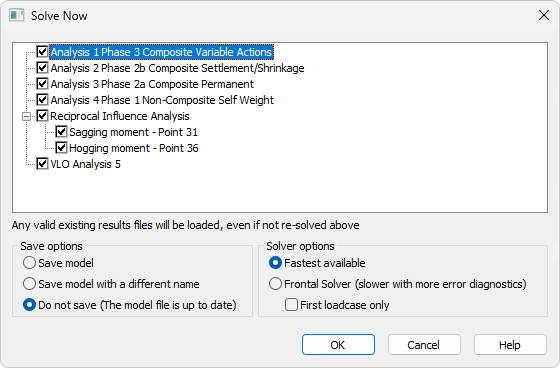Screen dimensions: 560x368
Task: Click 'Any valid existing results files' note
Action: (186, 225)
